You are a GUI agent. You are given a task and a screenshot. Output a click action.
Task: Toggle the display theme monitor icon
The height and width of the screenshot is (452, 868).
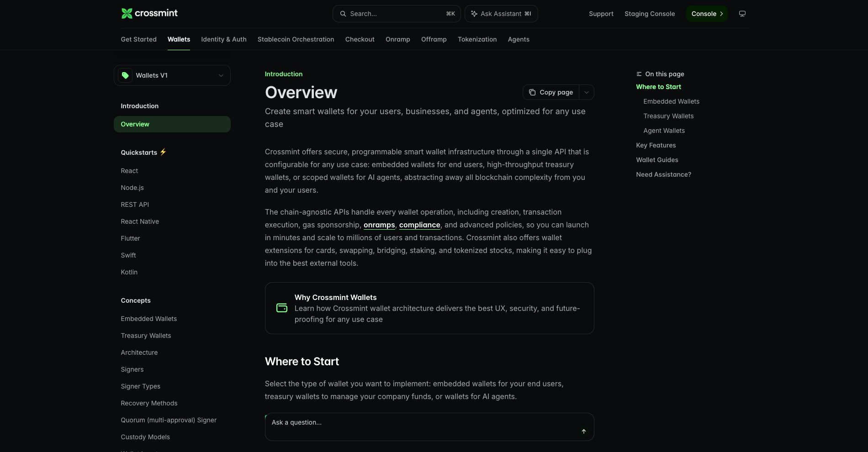pyautogui.click(x=742, y=14)
